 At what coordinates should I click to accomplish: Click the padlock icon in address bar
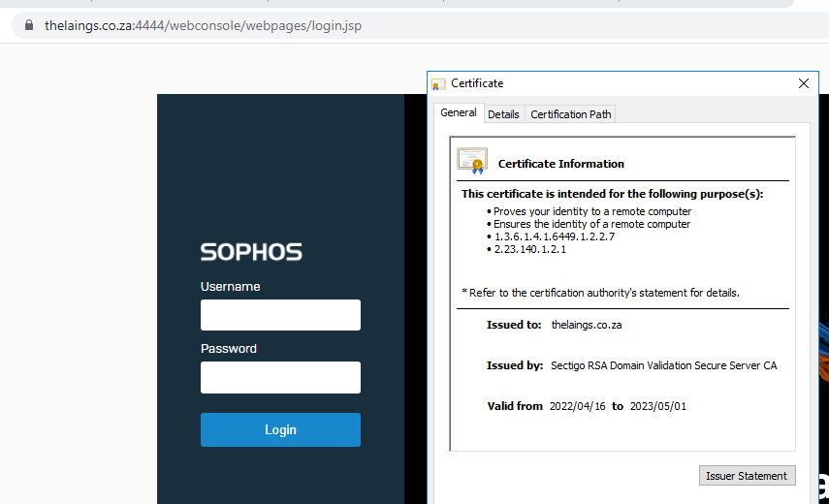(x=29, y=25)
